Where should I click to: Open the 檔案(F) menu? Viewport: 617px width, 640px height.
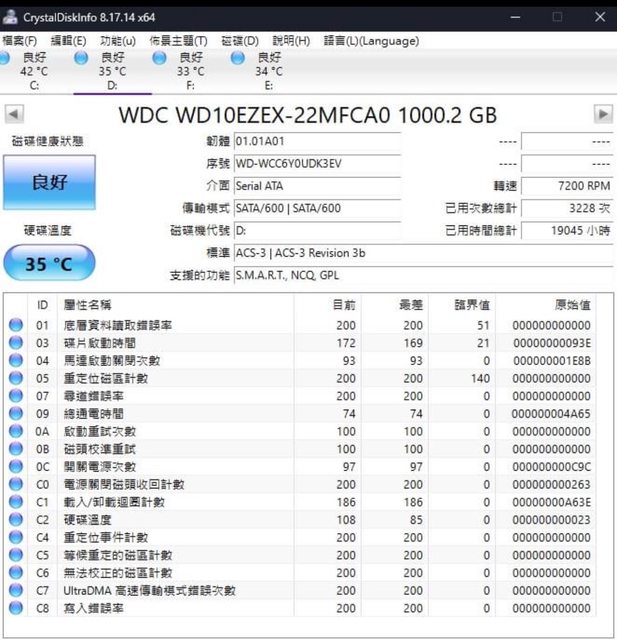pos(20,41)
